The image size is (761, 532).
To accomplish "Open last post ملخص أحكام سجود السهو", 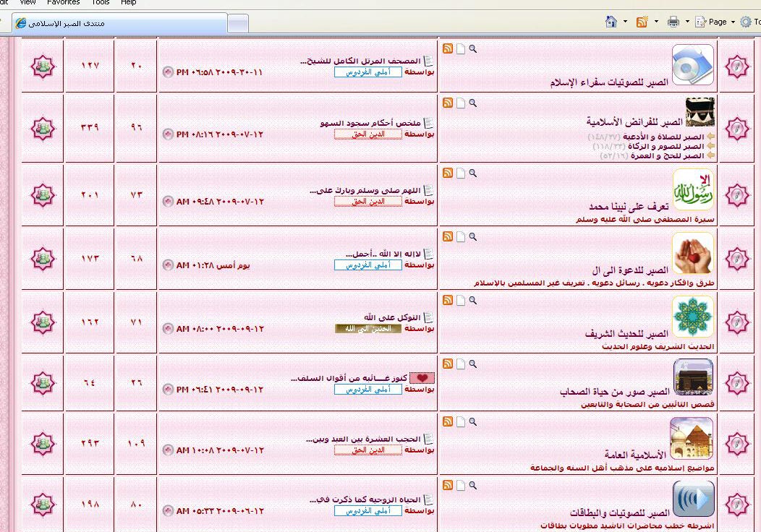I will point(370,124).
